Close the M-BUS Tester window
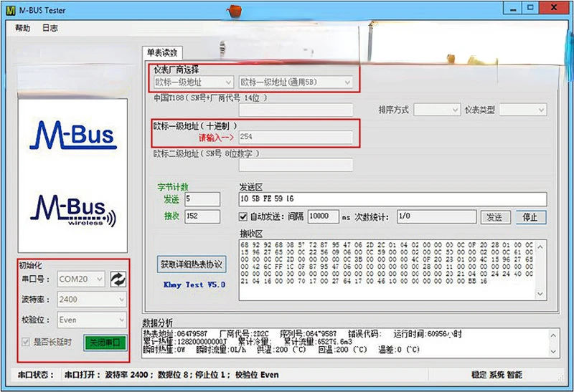 tap(554, 9)
